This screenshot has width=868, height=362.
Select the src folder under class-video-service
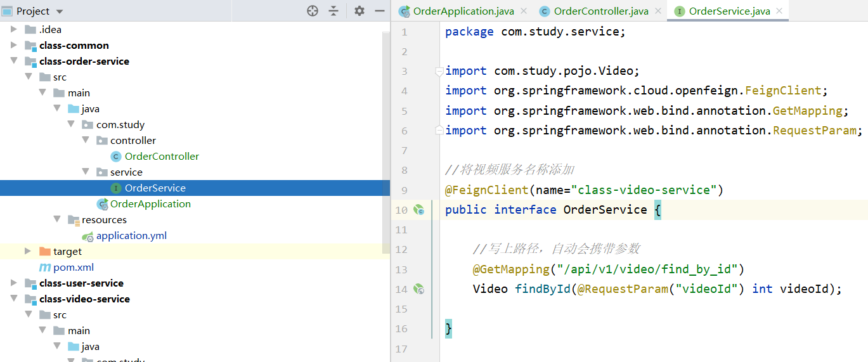pos(60,314)
